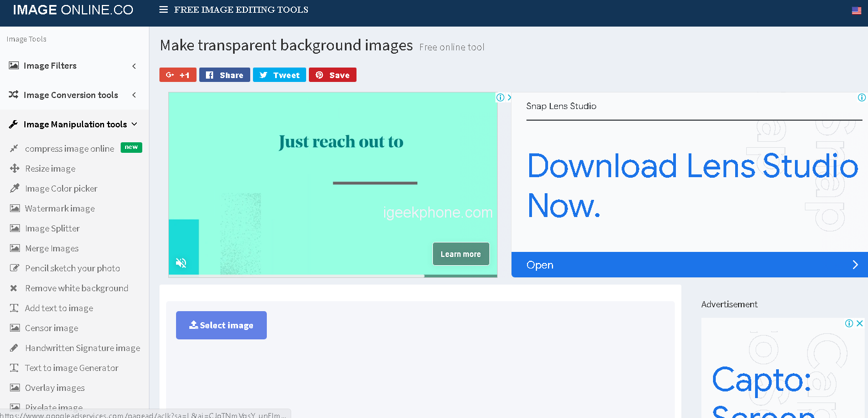Click the compress image online shrink icon

[x=14, y=148]
